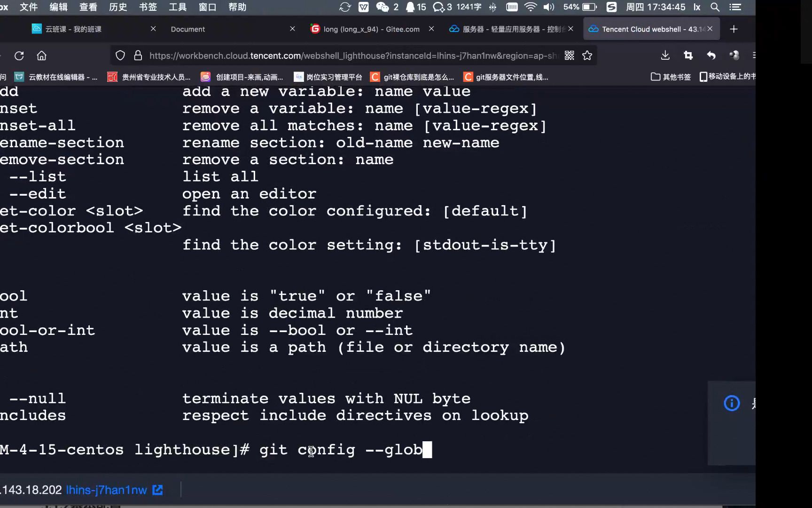Click the workbench.cloud.tencent.com address bar

[352, 56]
